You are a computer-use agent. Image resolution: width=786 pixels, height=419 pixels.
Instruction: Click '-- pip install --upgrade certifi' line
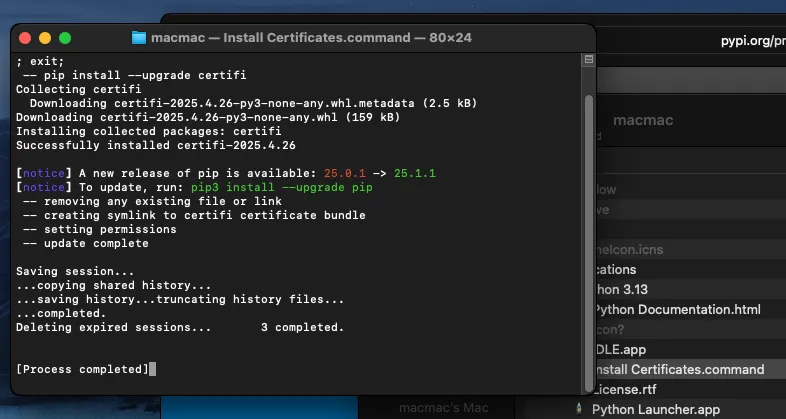point(135,75)
